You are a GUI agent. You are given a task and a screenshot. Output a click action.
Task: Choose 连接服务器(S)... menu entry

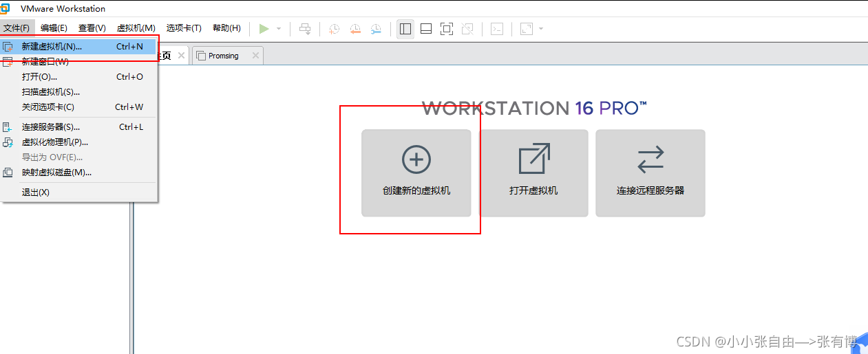point(79,127)
